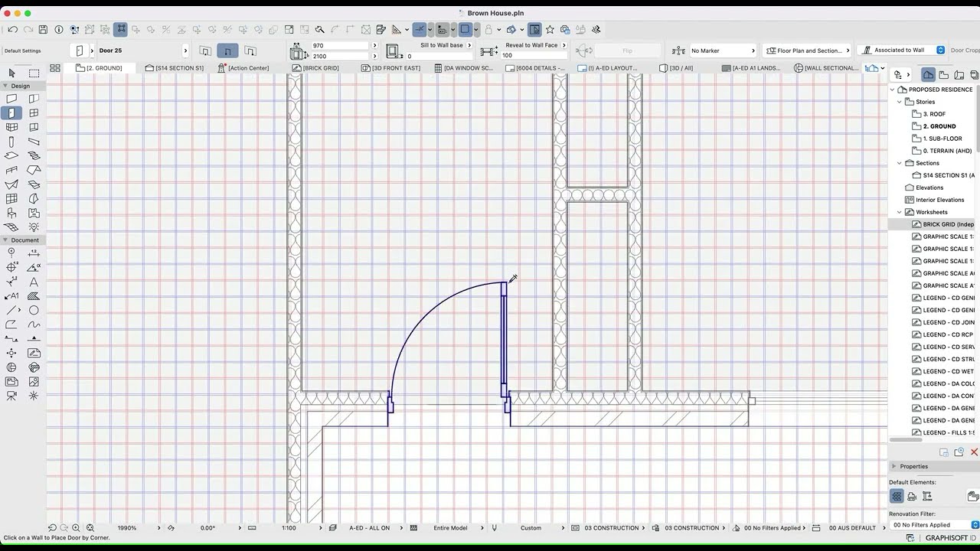The image size is (980, 551).
Task: Switch to the 3D FRONT EAST tab
Action: (390, 68)
